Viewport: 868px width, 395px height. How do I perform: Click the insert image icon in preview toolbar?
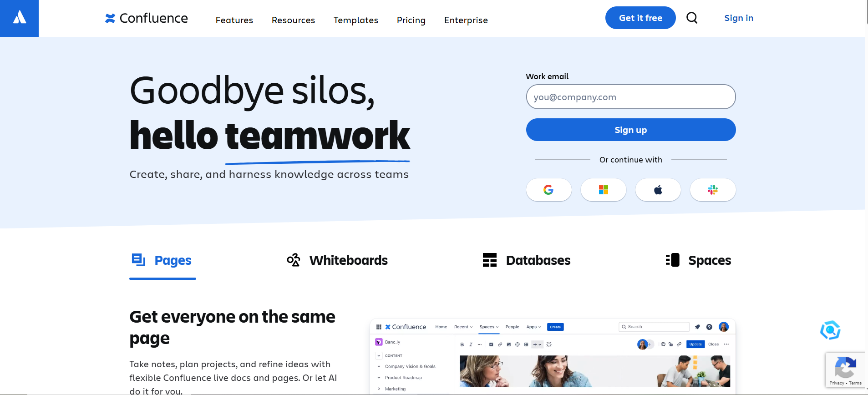tap(509, 344)
